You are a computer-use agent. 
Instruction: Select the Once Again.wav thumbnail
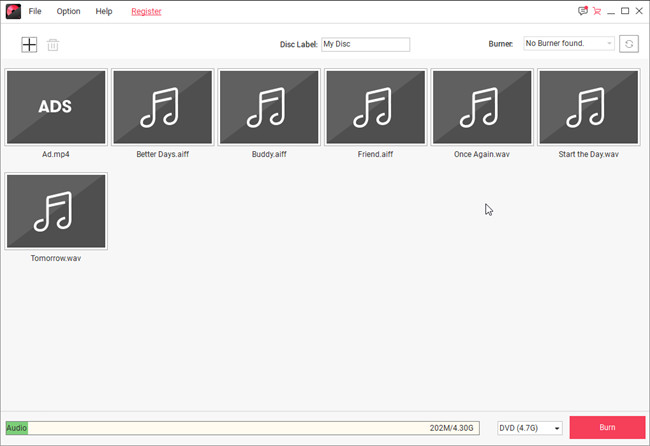click(x=482, y=107)
